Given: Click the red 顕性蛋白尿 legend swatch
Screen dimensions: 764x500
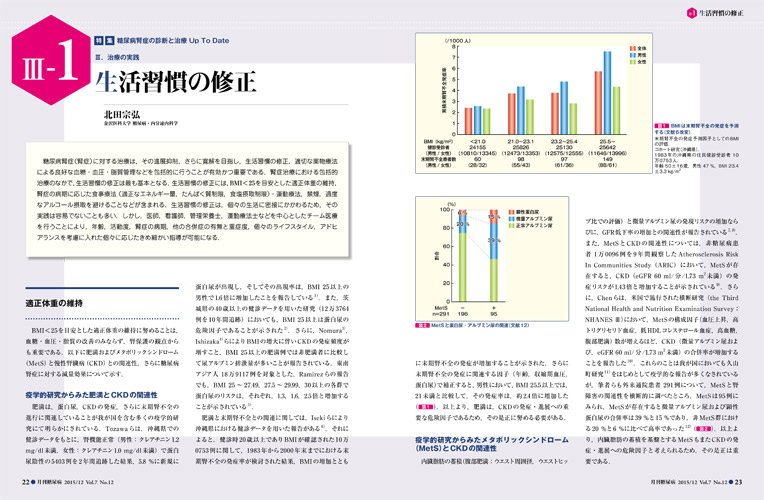Looking at the screenshot, I should click(x=512, y=212).
